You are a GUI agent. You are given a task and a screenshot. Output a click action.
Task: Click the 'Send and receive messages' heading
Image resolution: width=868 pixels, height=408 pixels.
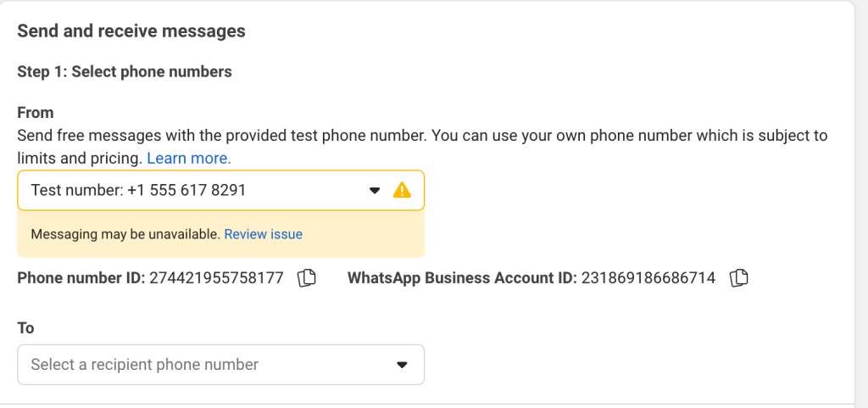pyautogui.click(x=131, y=31)
